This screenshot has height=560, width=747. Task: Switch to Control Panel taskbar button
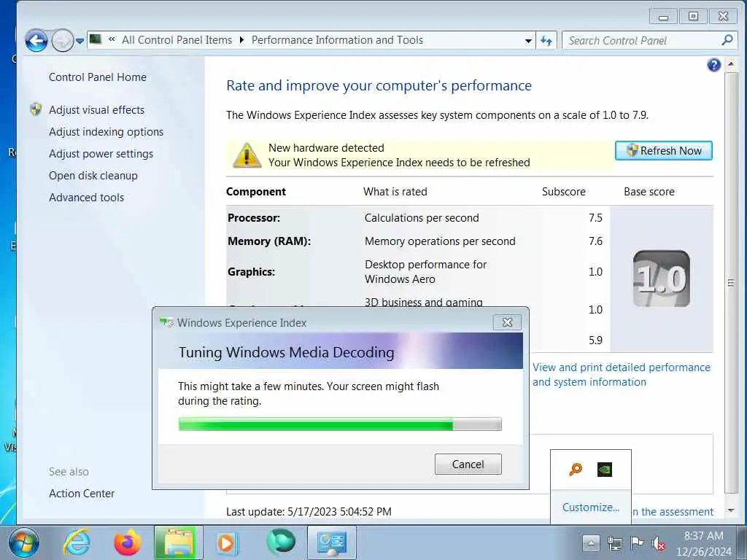(332, 542)
